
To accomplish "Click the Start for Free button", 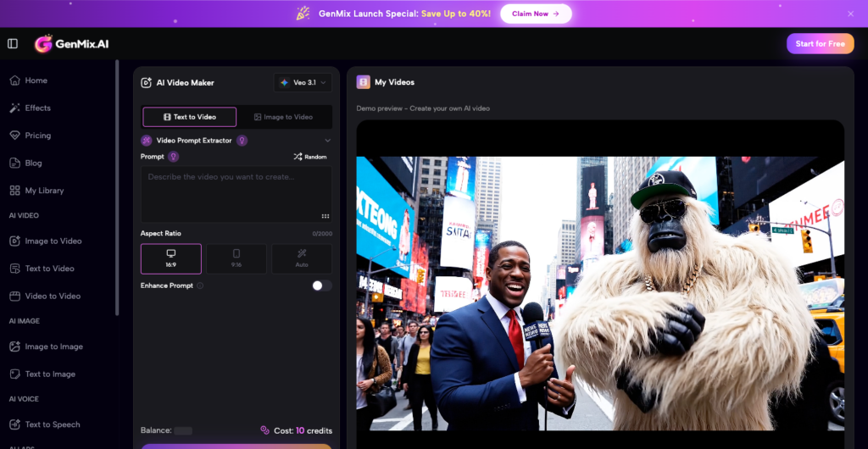I will tap(820, 44).
